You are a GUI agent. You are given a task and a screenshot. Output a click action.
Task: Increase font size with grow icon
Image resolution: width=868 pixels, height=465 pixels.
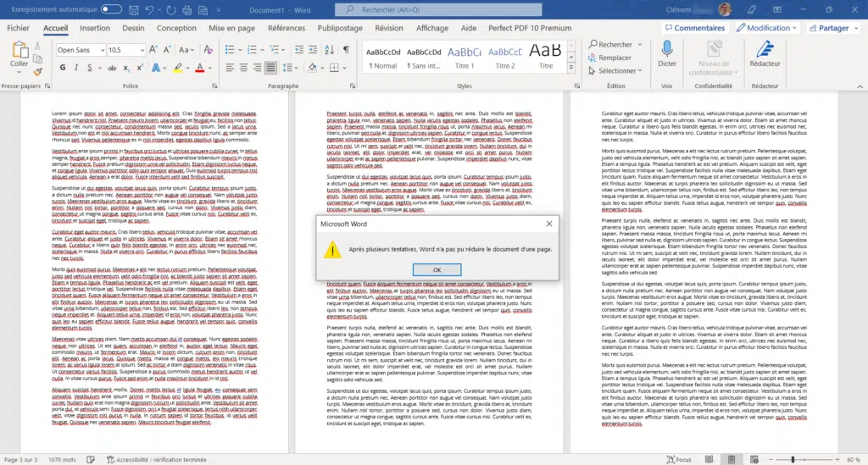(153, 50)
